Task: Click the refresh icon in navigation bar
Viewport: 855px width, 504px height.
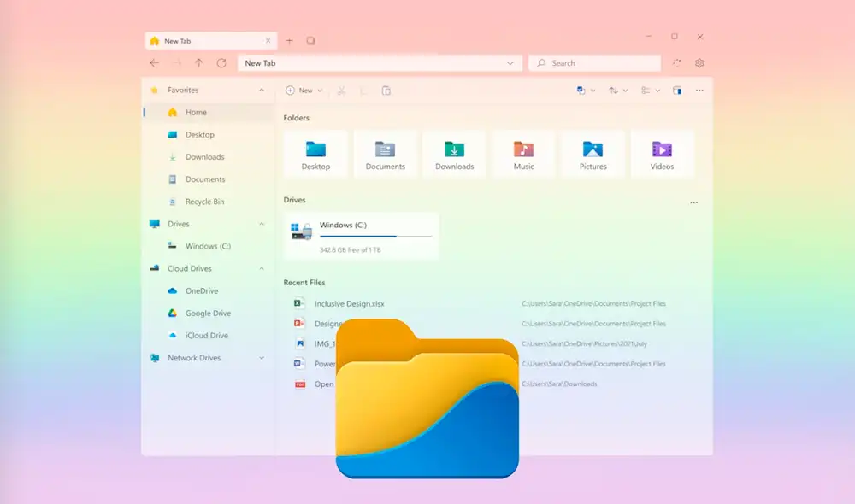Action: pyautogui.click(x=221, y=63)
